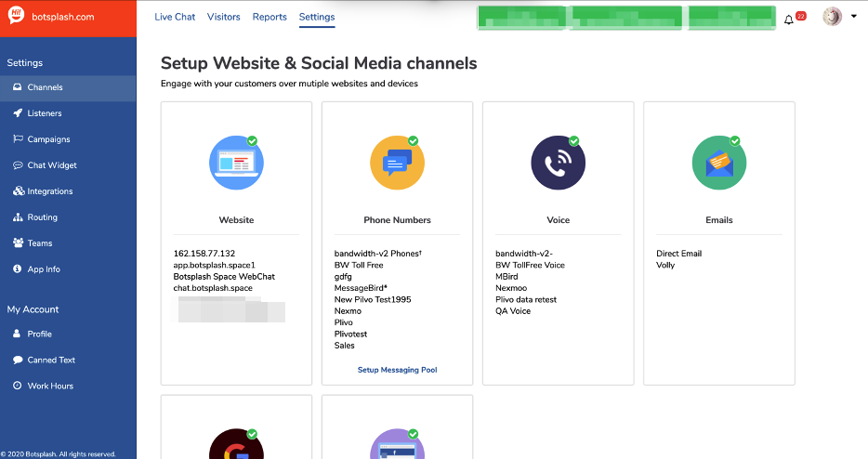This screenshot has width=868, height=459.
Task: Click the App Info icon
Action: [17, 269]
